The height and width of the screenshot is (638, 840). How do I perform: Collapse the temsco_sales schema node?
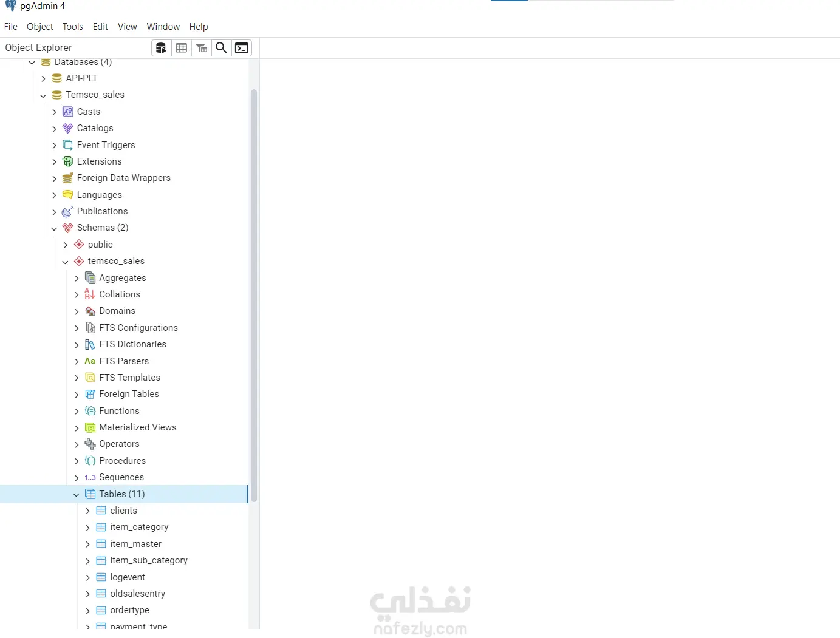tap(66, 262)
